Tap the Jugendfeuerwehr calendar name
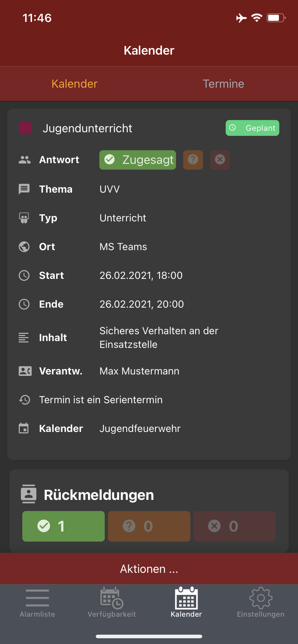Image resolution: width=298 pixels, height=644 pixels. 140,428
